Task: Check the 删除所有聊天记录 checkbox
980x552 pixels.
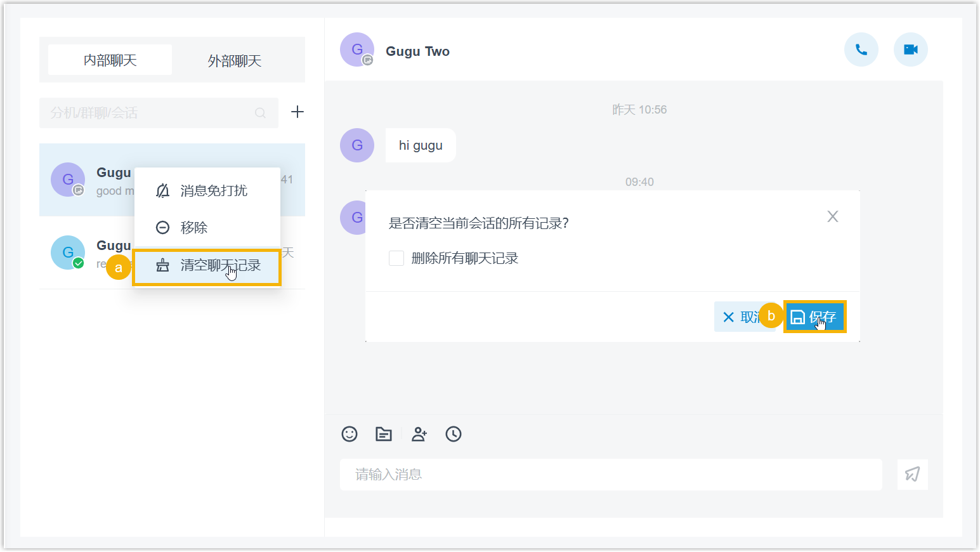Action: tap(396, 258)
